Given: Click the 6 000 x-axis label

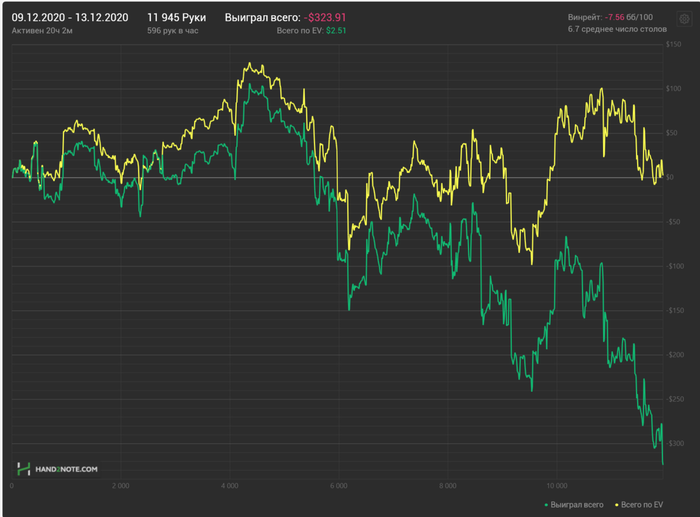Looking at the screenshot, I should coord(338,486).
